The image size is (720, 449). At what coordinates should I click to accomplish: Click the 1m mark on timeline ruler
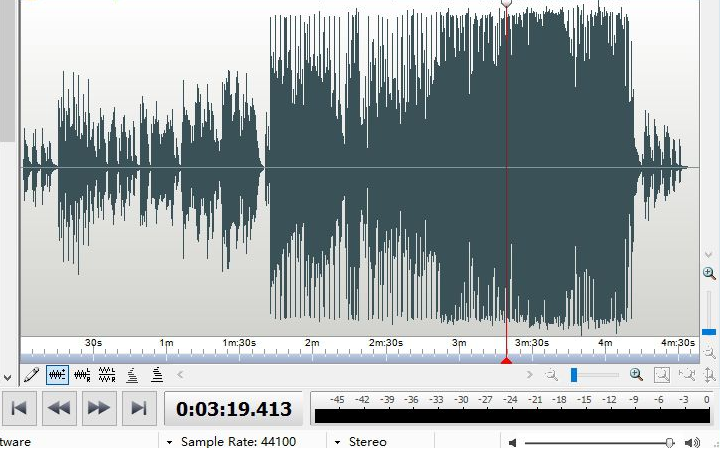coord(167,342)
